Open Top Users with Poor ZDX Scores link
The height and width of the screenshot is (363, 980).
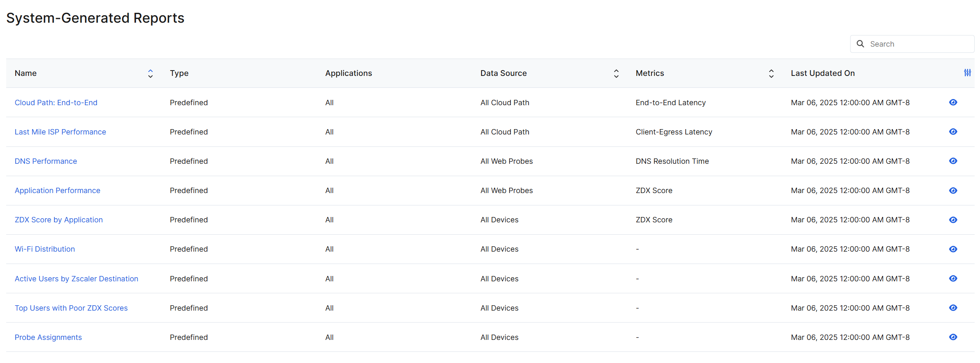coord(71,308)
